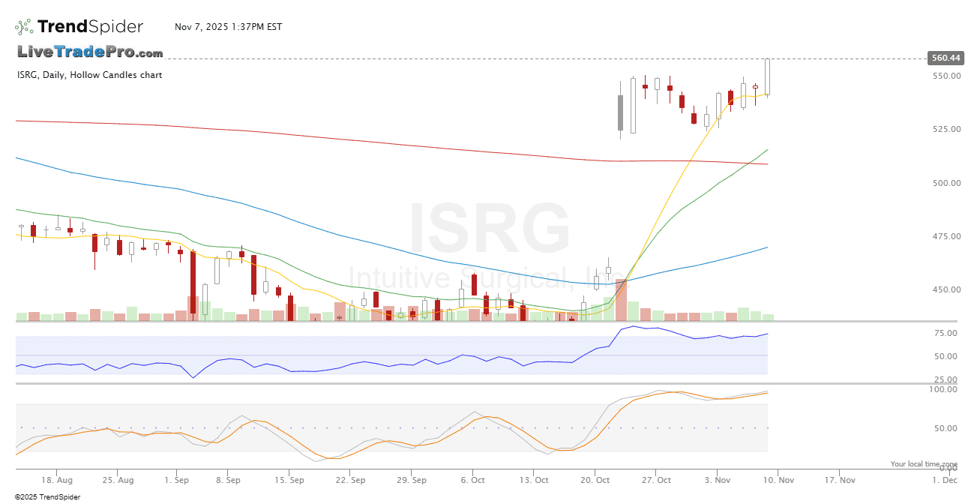Select the solid gray gap-up candle
The width and height of the screenshot is (980, 504).
(620, 112)
